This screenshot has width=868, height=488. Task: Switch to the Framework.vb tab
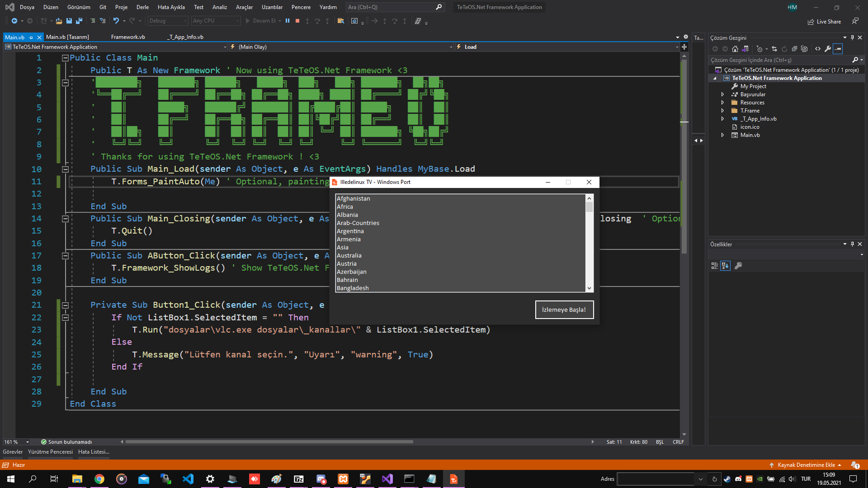(128, 37)
